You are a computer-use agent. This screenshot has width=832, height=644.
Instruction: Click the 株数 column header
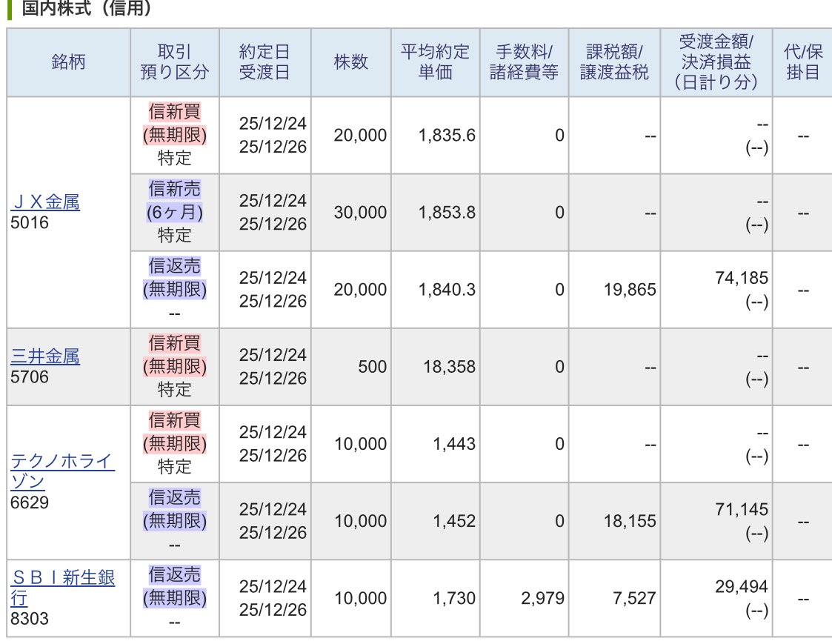350,62
